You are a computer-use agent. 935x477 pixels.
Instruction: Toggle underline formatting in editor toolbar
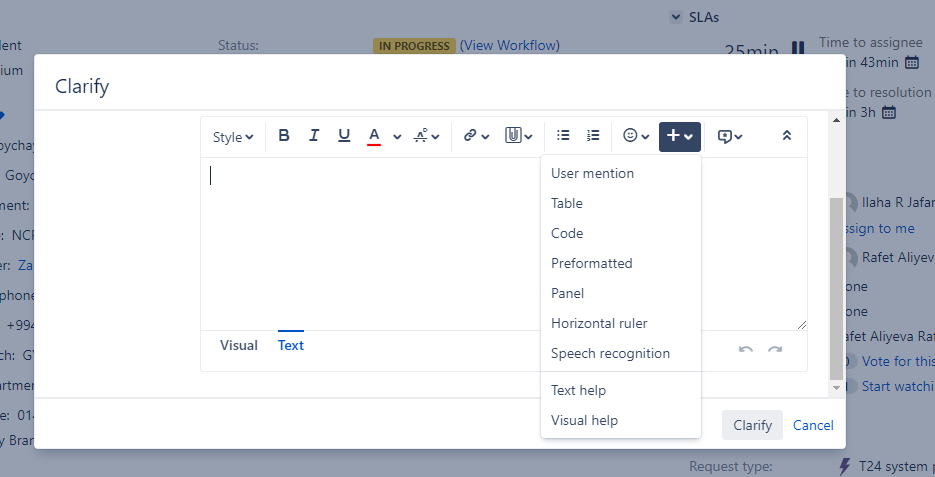[344, 136]
